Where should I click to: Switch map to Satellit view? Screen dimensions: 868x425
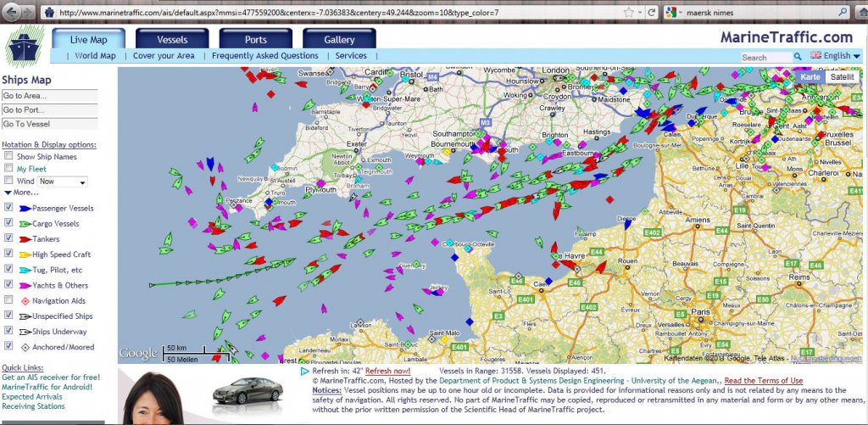[x=842, y=77]
